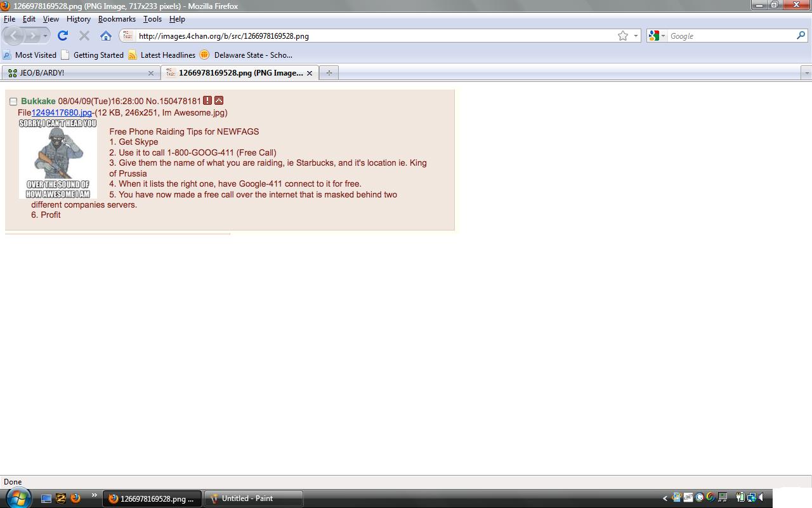This screenshot has width=812, height=508.
Task: Click the green monitor tray icon
Action: (723, 497)
